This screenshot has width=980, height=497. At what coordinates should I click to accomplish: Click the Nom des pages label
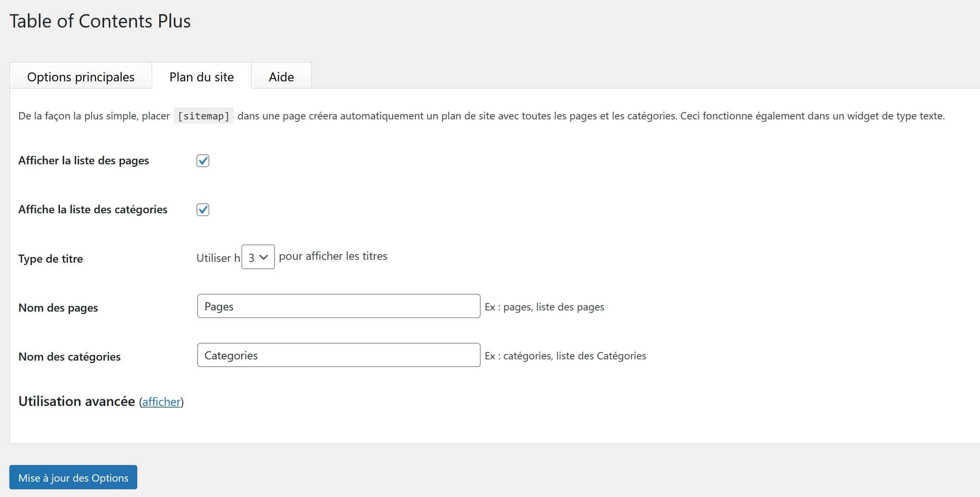pos(58,308)
